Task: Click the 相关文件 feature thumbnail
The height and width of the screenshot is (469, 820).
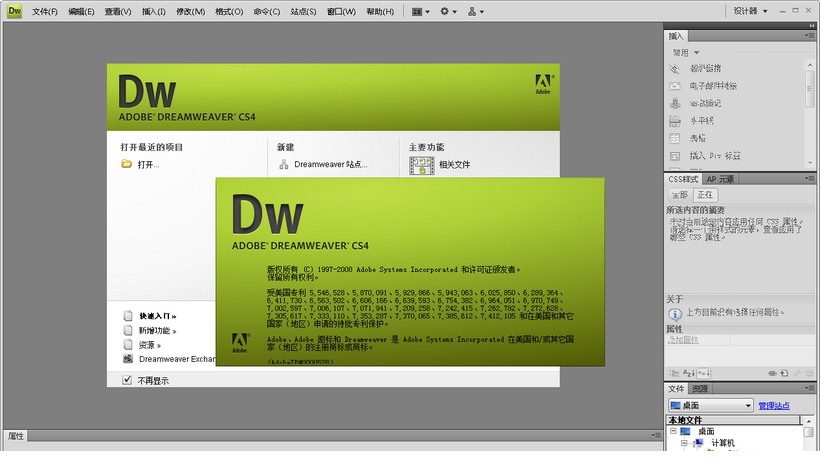Action: click(422, 165)
